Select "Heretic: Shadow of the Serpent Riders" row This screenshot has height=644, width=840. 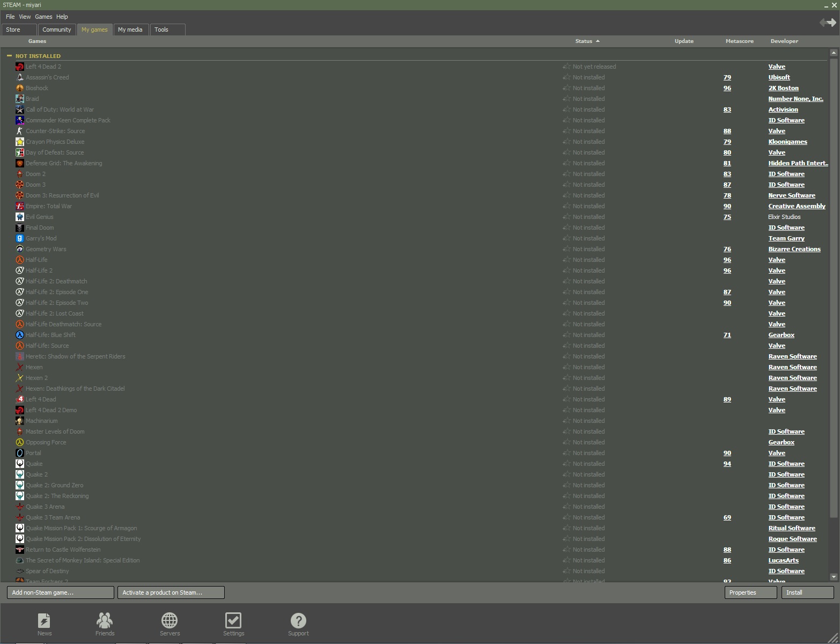421,356
